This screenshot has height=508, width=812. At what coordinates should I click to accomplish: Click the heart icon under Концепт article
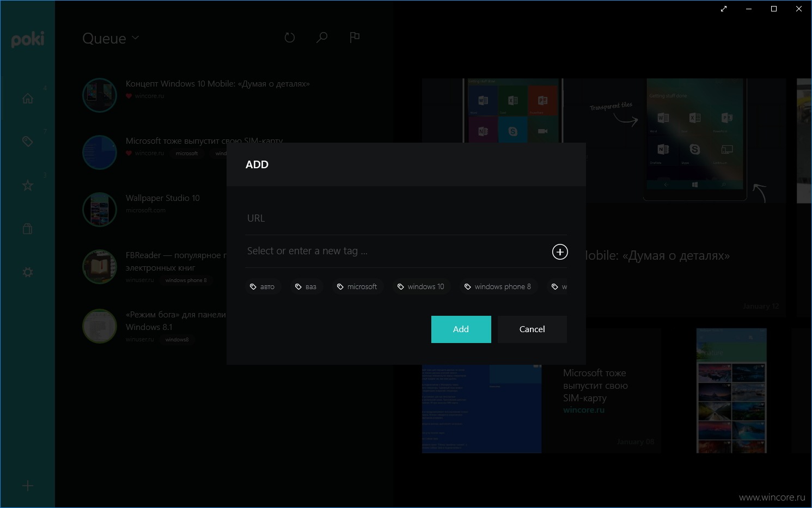click(129, 96)
